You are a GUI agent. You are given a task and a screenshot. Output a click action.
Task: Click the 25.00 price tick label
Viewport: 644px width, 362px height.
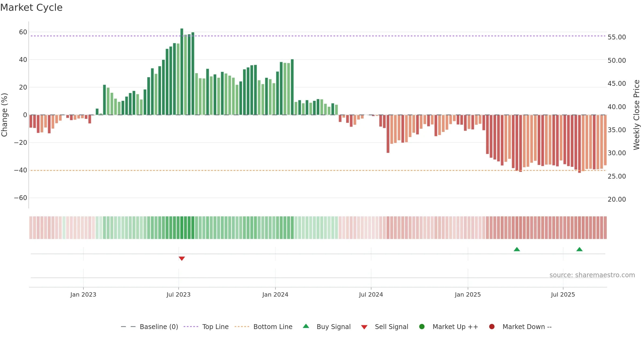coord(617,176)
